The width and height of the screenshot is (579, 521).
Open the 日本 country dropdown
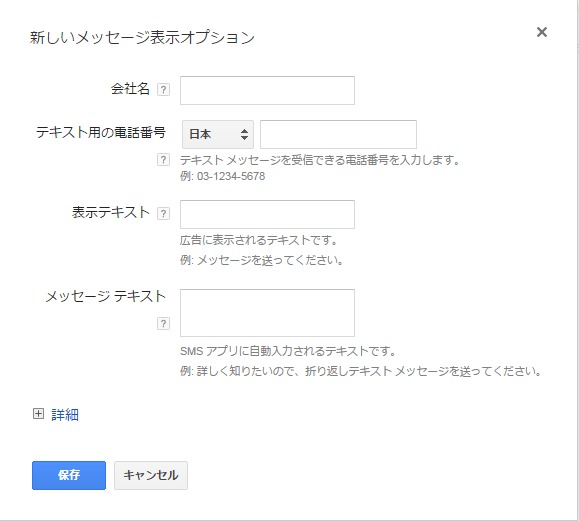[x=218, y=134]
